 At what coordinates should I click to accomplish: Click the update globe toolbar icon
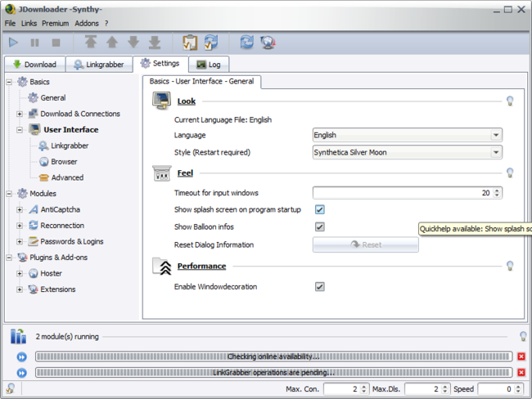[x=268, y=43]
